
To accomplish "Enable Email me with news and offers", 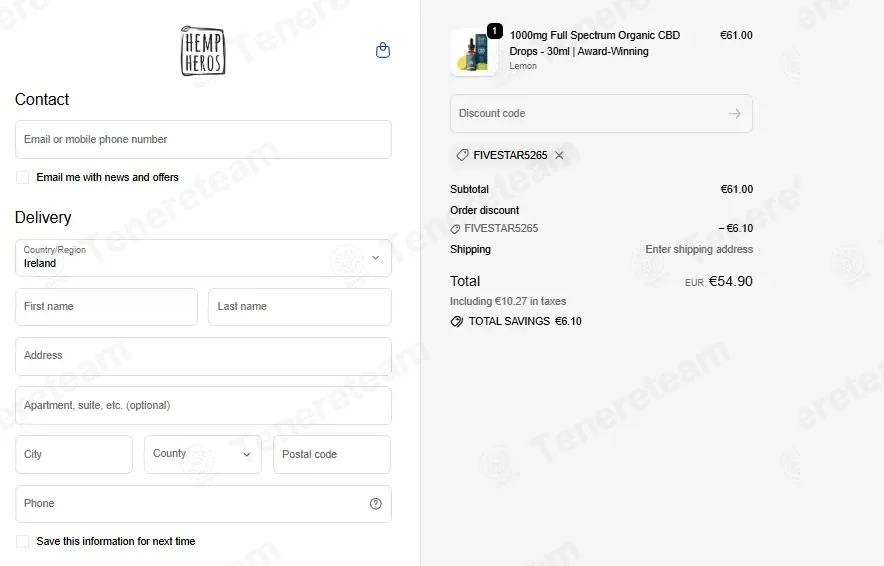I will click(x=23, y=178).
